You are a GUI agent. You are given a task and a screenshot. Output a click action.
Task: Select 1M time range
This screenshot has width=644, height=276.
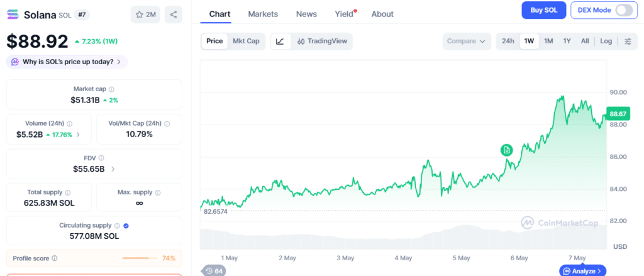[x=548, y=41]
